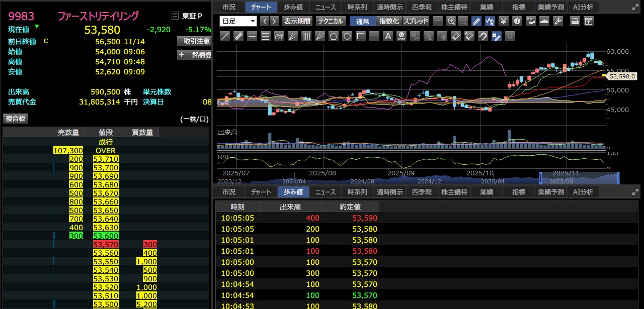Expand upper panel with diagonal arrows
The height and width of the screenshot is (309, 644).
(636, 7)
